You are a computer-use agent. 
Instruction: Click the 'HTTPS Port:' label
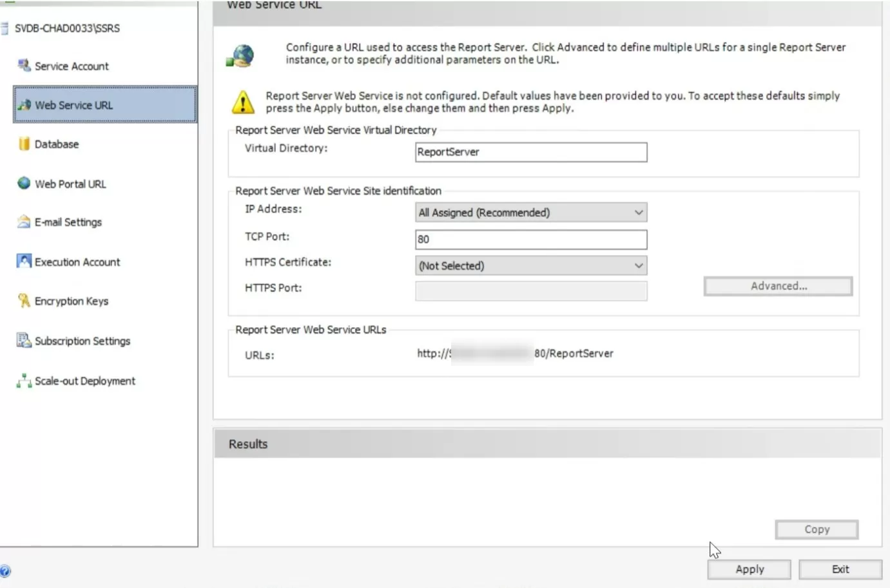[273, 288]
